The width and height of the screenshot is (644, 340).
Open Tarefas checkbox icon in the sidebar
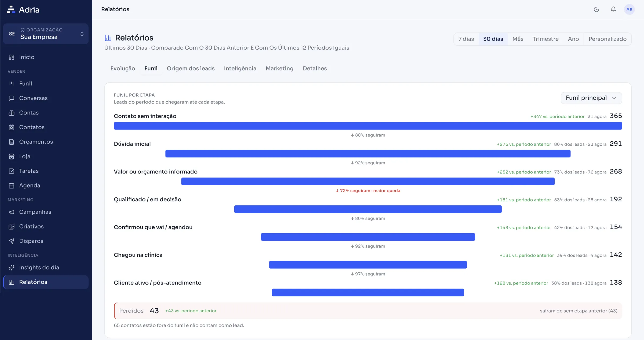(x=11, y=171)
